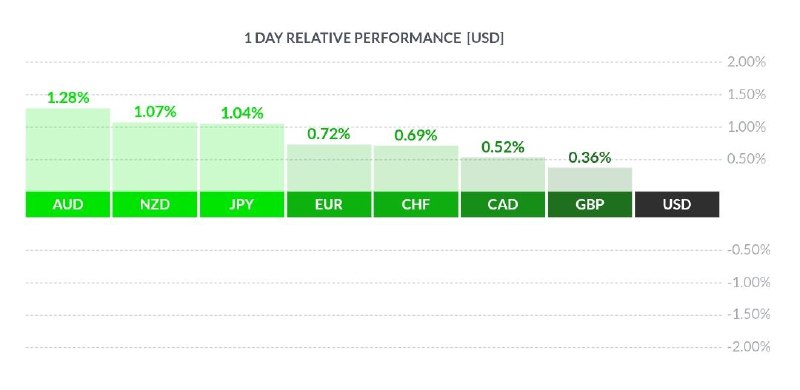Select the JPY currency label
Viewport: 800px width, 390px height.
(x=242, y=205)
